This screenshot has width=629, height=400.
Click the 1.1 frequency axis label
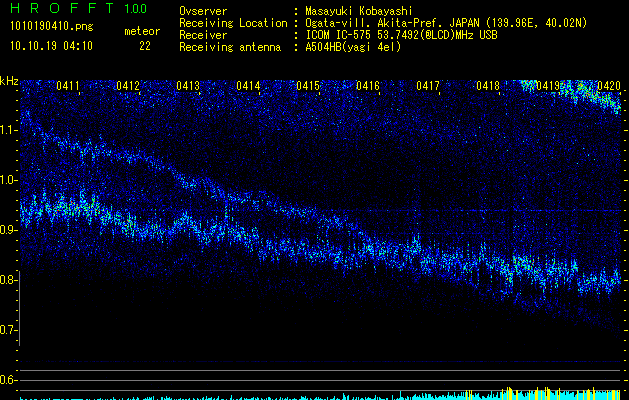9,130
